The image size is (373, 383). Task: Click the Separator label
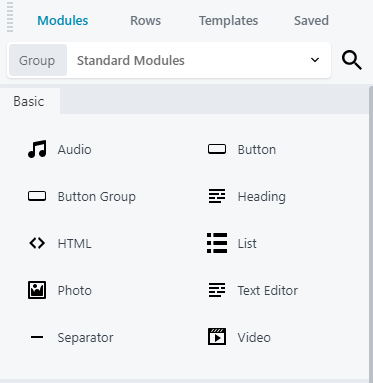pyautogui.click(x=85, y=338)
